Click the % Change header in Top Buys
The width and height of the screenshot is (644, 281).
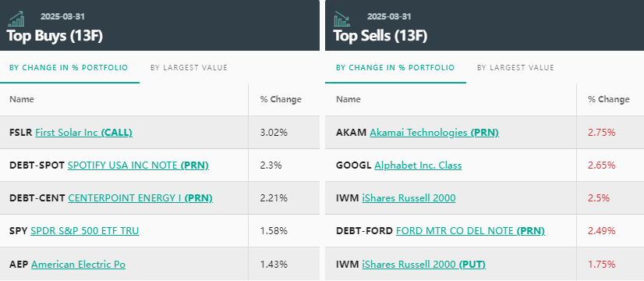[x=281, y=99]
